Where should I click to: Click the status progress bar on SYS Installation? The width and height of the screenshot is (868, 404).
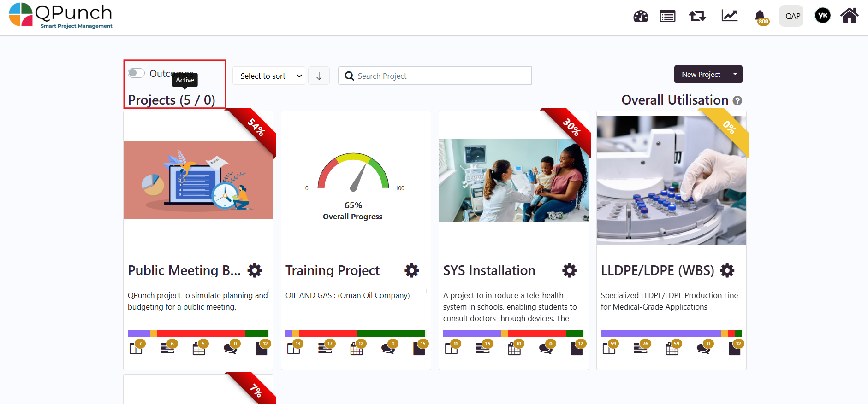click(513, 333)
